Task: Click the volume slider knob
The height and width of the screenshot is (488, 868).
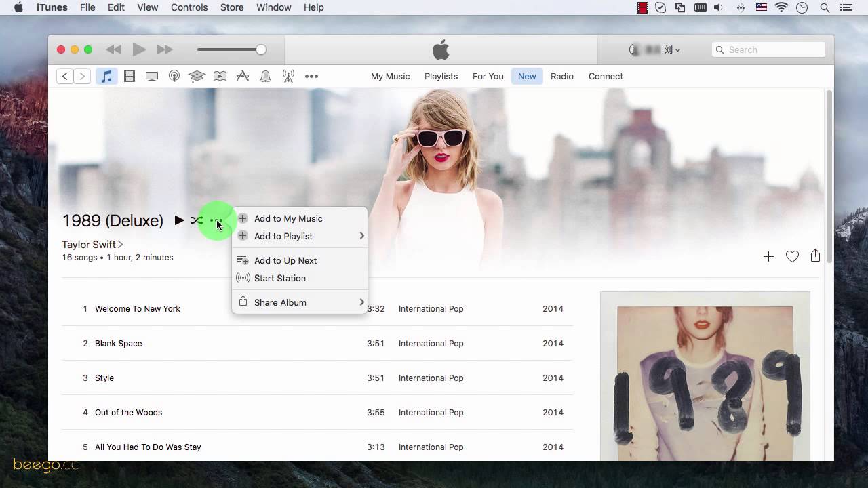Action: click(261, 49)
